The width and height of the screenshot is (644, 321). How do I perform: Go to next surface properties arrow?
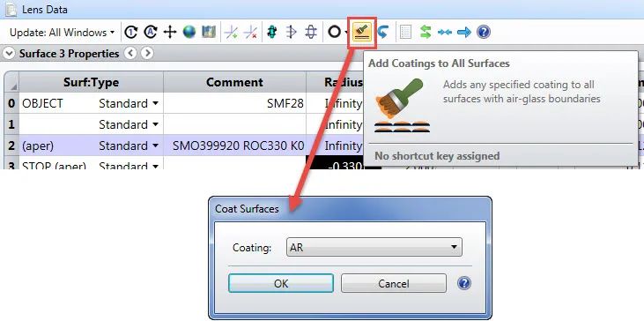coord(147,54)
